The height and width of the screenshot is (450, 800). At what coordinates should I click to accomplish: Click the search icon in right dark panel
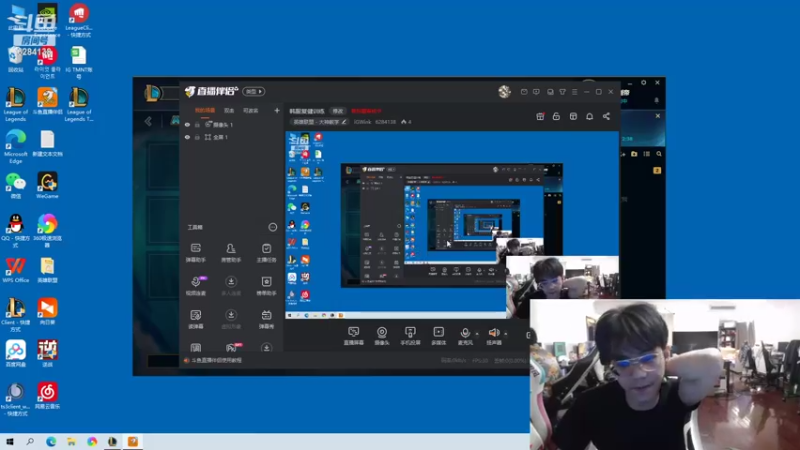coord(659,154)
